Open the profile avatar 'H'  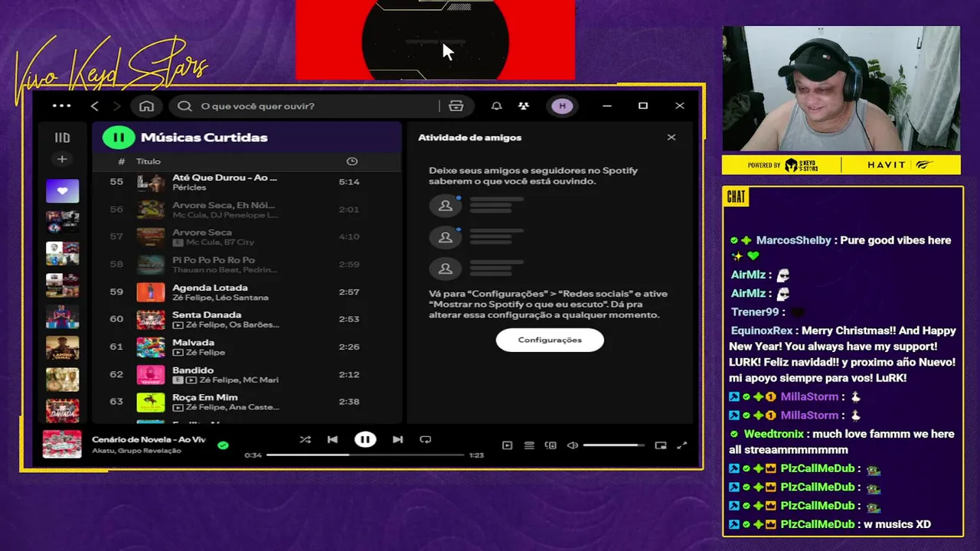tap(562, 106)
